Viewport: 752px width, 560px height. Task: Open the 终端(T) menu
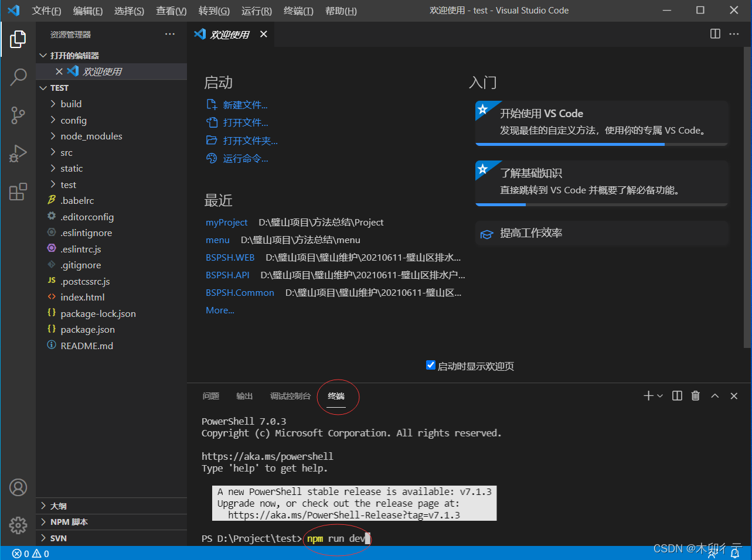[298, 11]
